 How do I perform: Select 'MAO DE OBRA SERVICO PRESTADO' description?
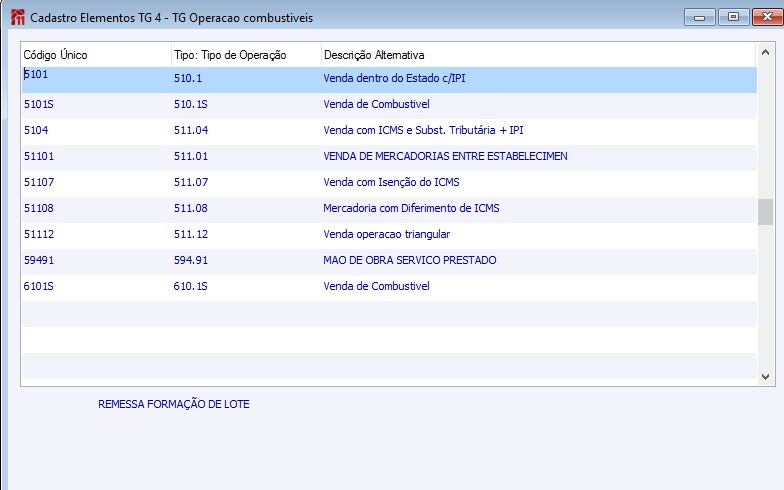410,260
